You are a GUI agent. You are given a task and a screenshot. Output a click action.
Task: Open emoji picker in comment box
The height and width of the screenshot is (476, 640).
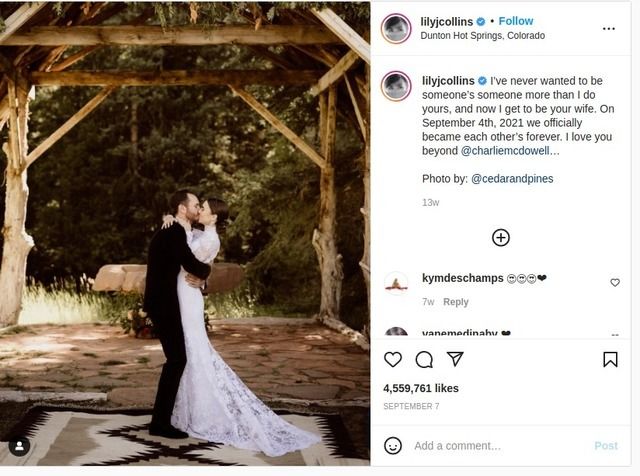click(x=393, y=445)
